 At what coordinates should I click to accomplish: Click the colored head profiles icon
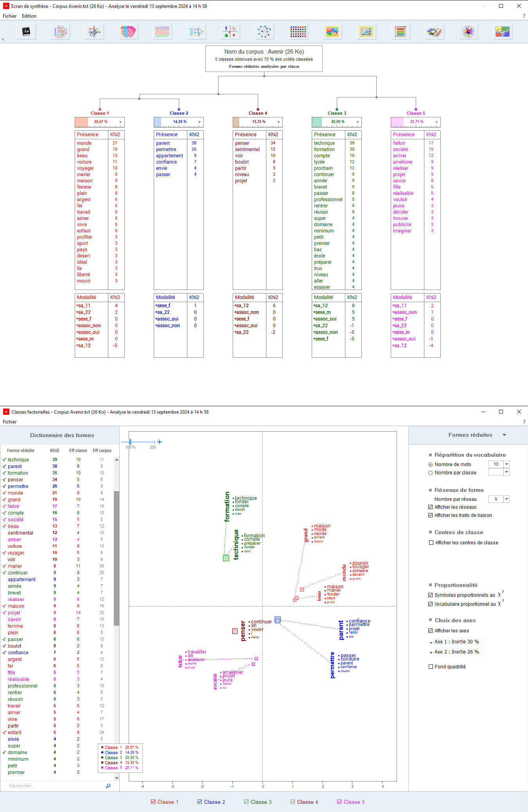[x=128, y=32]
